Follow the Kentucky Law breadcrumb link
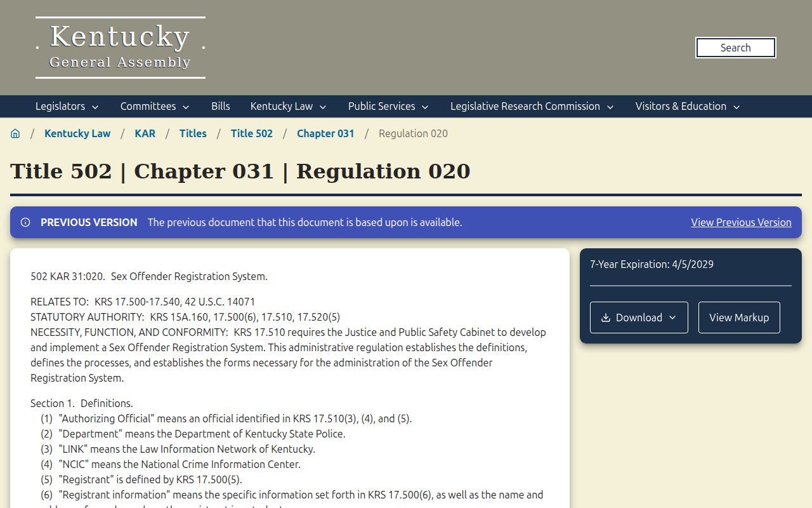This screenshot has height=508, width=812. 77,133
